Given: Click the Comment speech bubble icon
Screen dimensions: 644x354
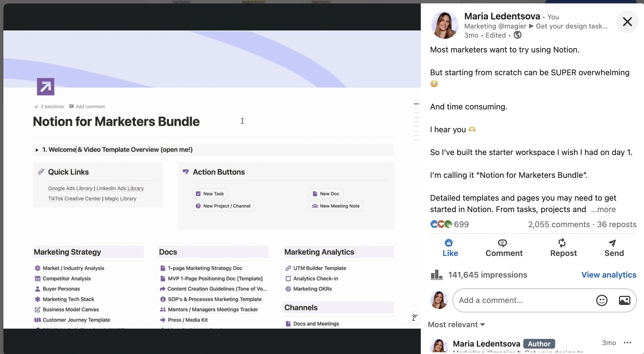Looking at the screenshot, I should [x=502, y=243].
